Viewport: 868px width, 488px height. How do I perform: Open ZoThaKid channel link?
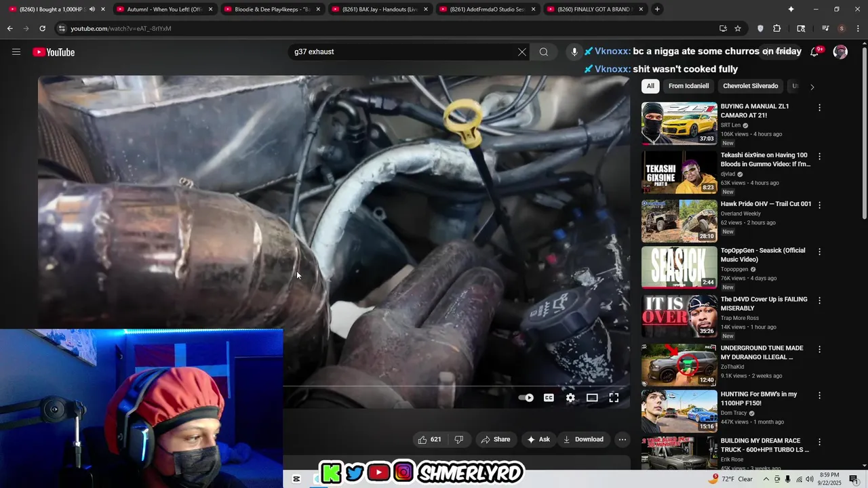point(733,367)
